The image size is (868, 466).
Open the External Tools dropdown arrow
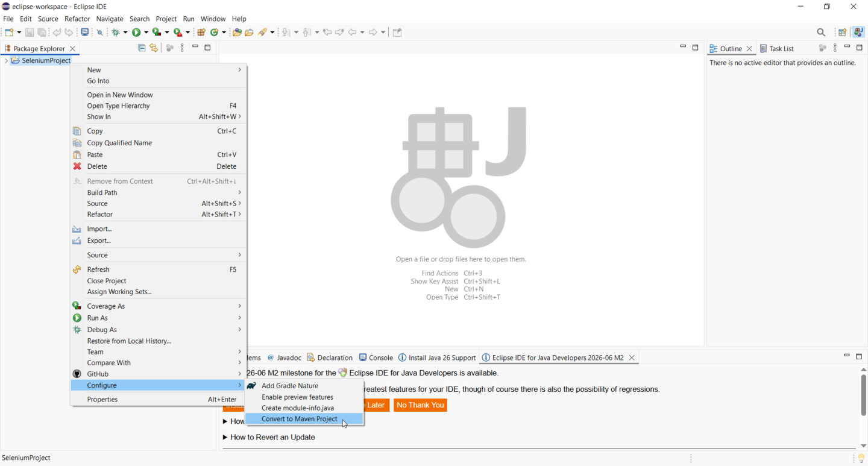(x=187, y=33)
